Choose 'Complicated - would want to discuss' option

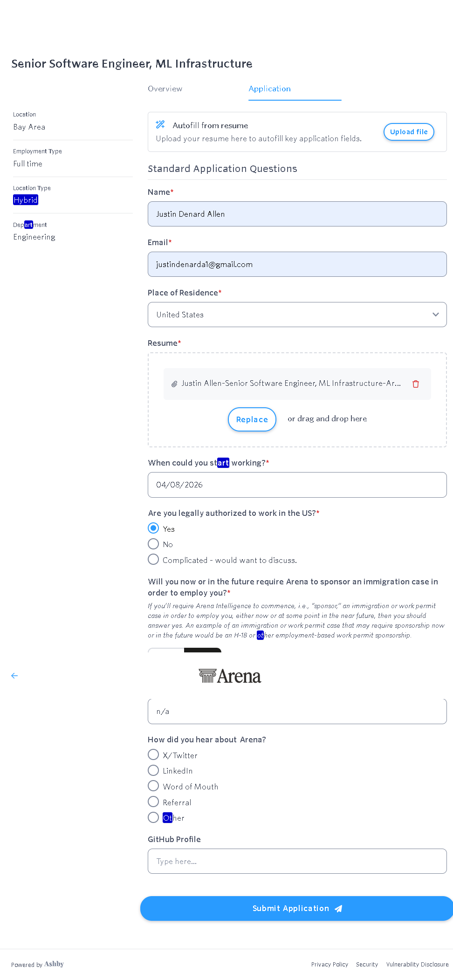click(153, 560)
